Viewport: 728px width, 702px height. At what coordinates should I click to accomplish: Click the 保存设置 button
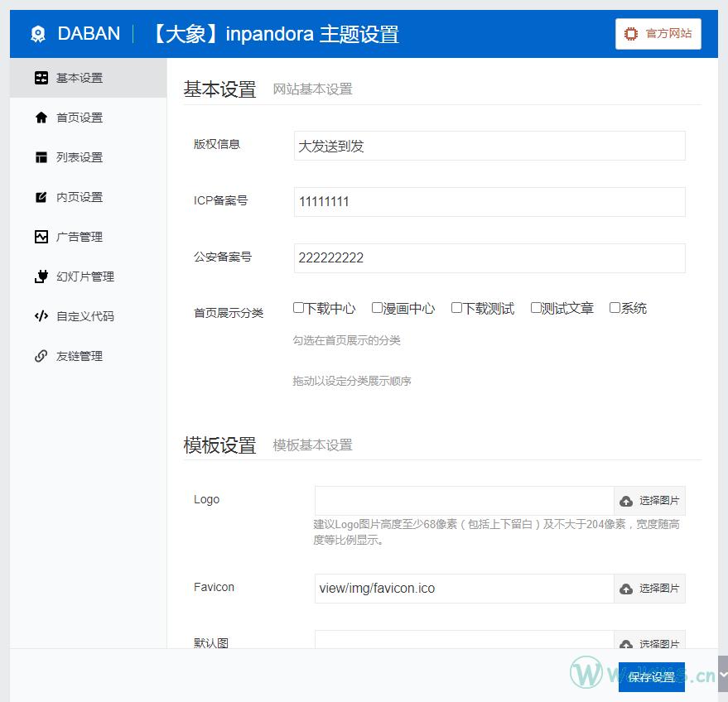pos(652,677)
